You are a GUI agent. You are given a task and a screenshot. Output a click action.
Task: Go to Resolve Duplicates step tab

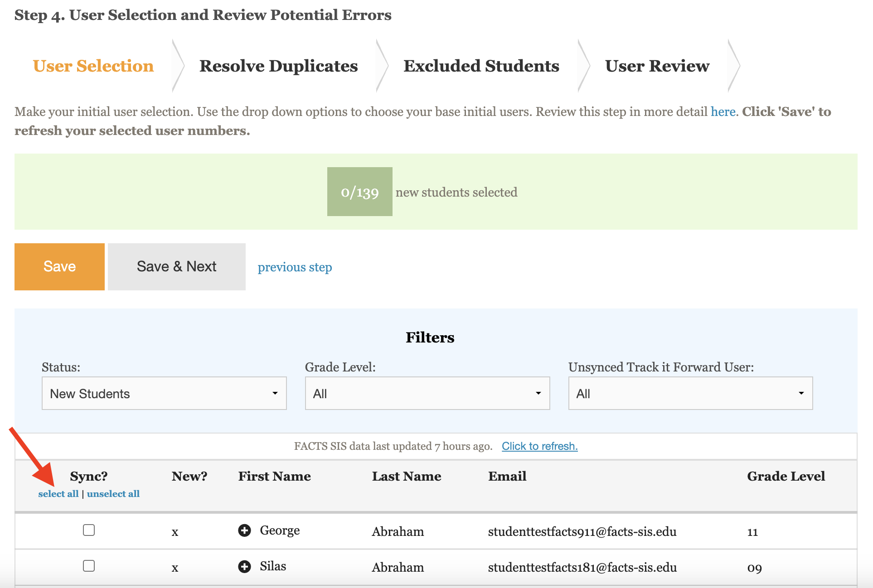(278, 66)
